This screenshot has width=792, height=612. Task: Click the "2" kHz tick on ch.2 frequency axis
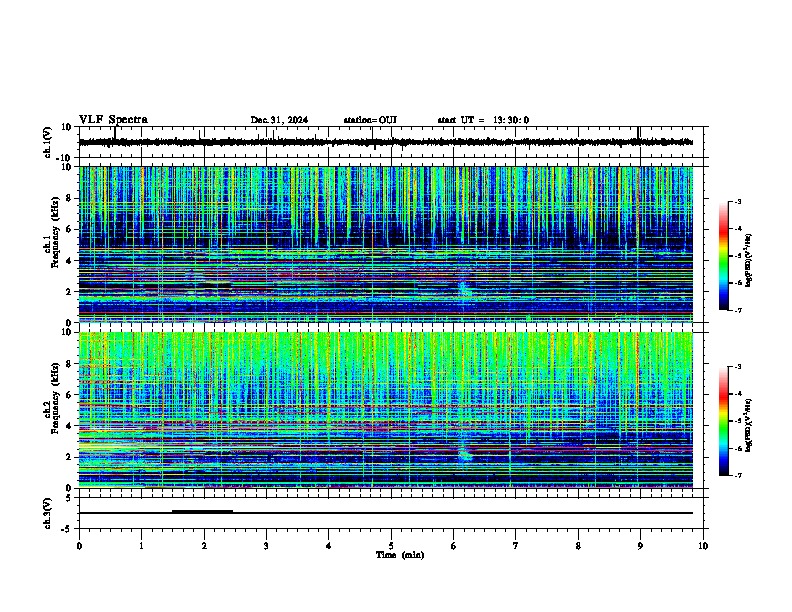(x=69, y=457)
